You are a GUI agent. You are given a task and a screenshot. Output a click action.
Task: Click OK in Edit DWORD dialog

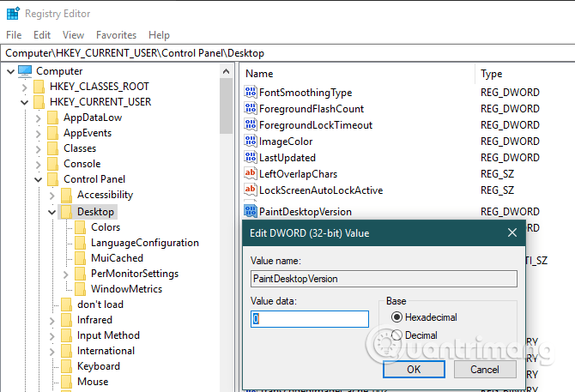tap(413, 369)
